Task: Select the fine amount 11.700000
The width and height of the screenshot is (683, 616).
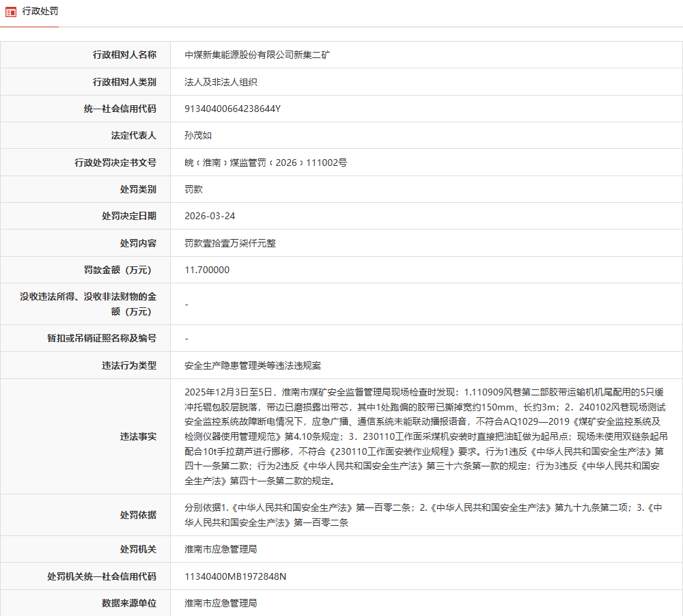Action: pos(205,269)
